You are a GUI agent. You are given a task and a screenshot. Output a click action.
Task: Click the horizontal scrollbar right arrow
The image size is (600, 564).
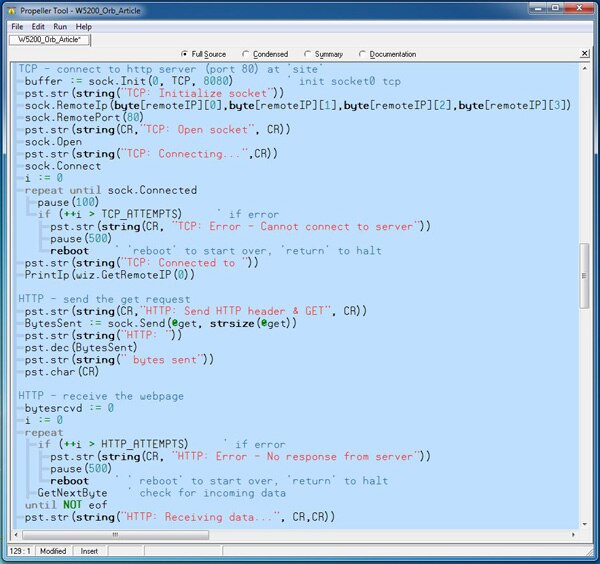pyautogui.click(x=572, y=535)
